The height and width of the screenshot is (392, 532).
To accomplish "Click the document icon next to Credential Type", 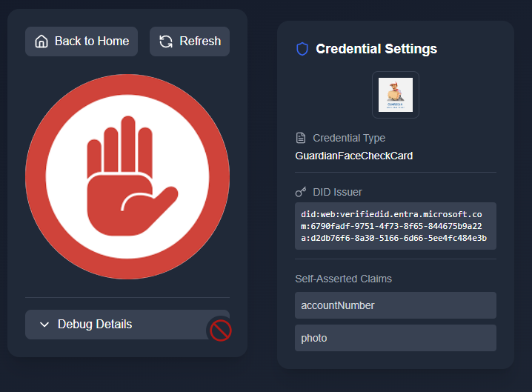I will tap(301, 138).
